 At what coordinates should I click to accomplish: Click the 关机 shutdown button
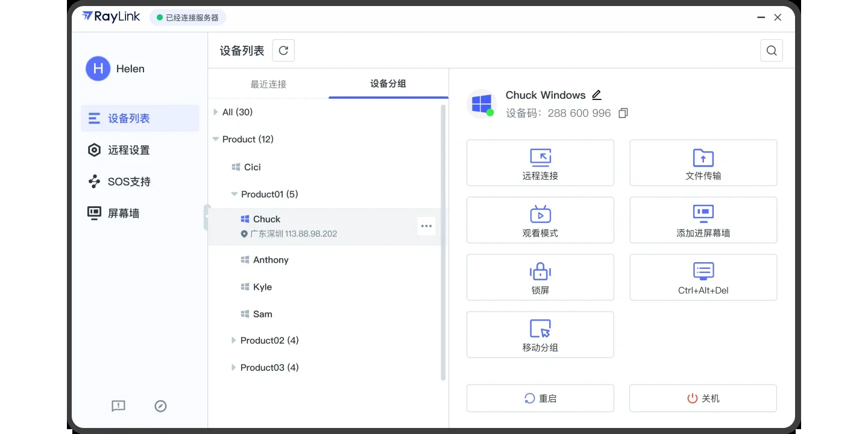click(703, 398)
